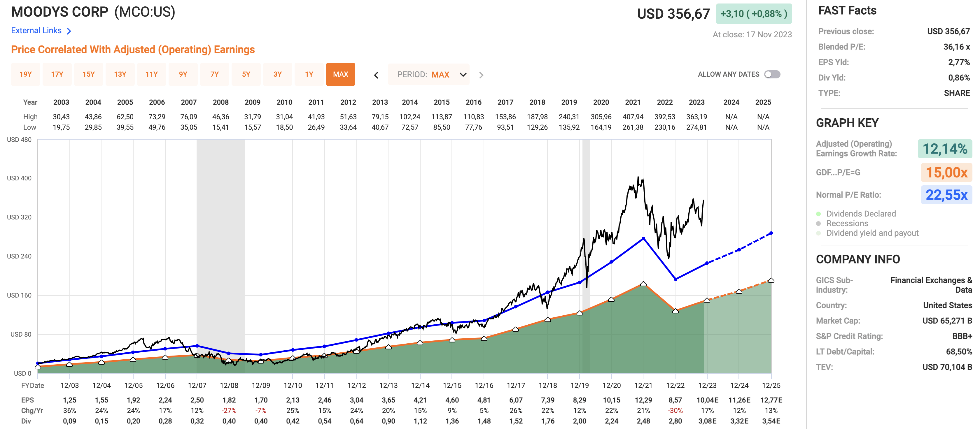Click the white triangle earnings marker at 12/25

(x=771, y=280)
